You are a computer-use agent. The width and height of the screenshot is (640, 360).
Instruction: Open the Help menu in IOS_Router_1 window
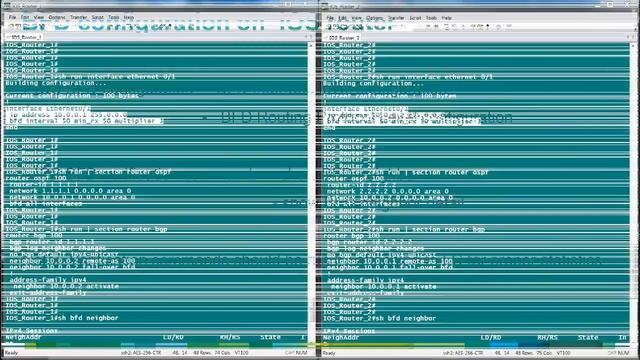(x=129, y=18)
